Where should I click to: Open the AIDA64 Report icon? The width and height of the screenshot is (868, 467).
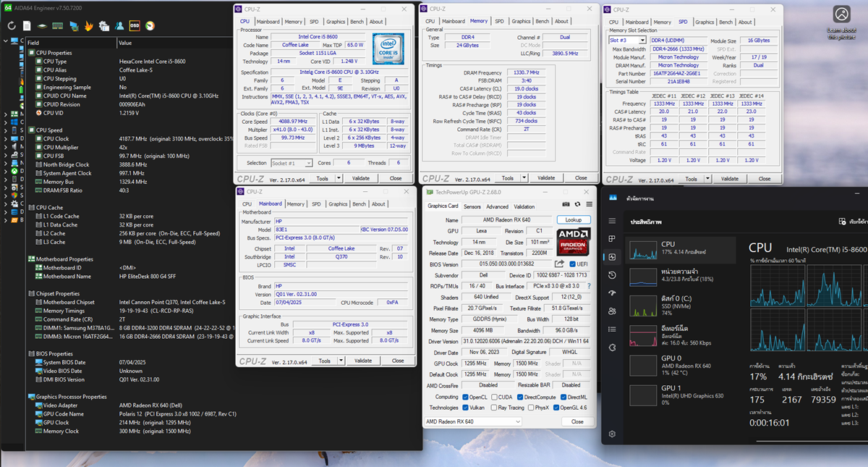pos(27,26)
